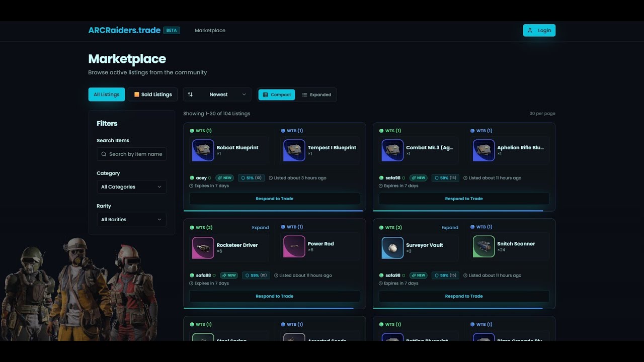Switch to Expanded view
644x362 pixels.
pyautogui.click(x=316, y=95)
